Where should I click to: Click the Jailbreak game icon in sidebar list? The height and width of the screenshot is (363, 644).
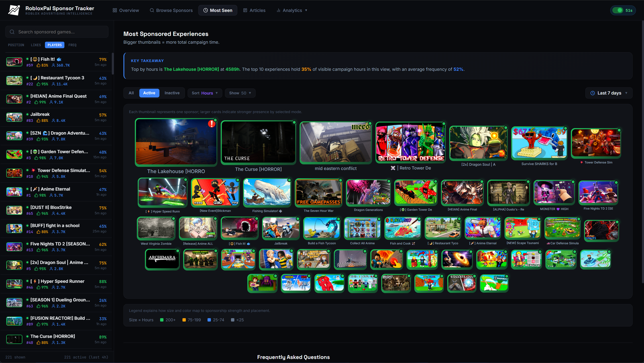point(14,117)
